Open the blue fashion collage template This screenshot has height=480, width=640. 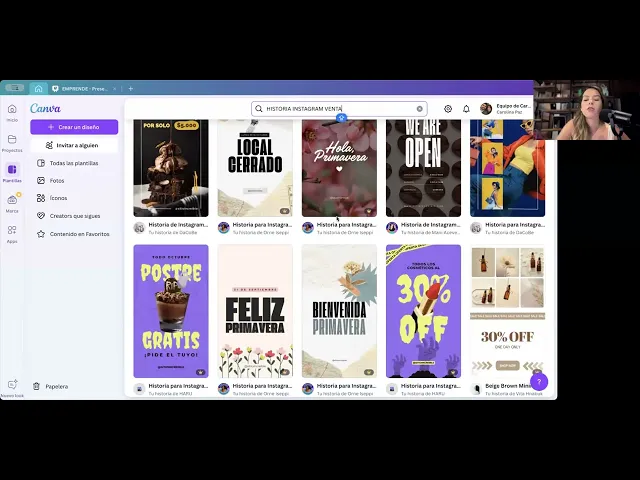[507, 168]
